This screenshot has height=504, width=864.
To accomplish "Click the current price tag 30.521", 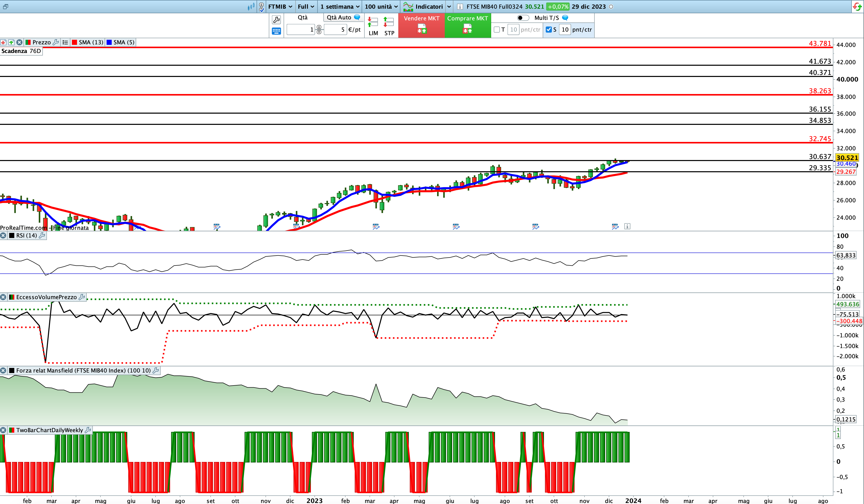I will pos(847,158).
